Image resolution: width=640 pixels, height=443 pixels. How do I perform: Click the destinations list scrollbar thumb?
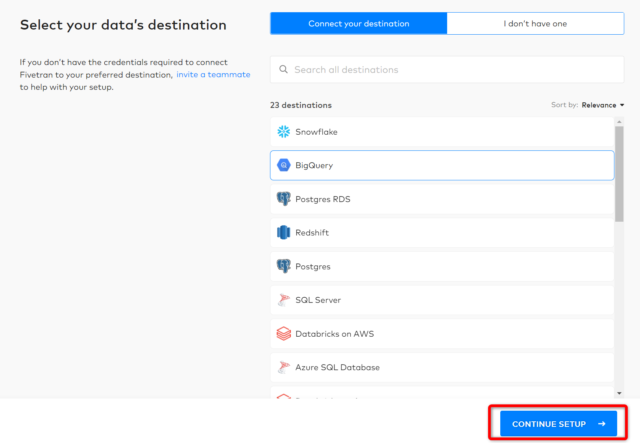click(x=619, y=174)
